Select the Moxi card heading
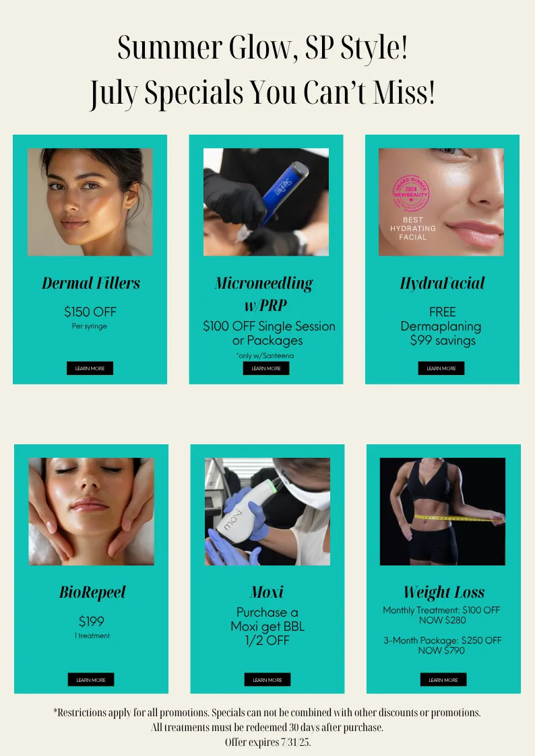 (267, 592)
